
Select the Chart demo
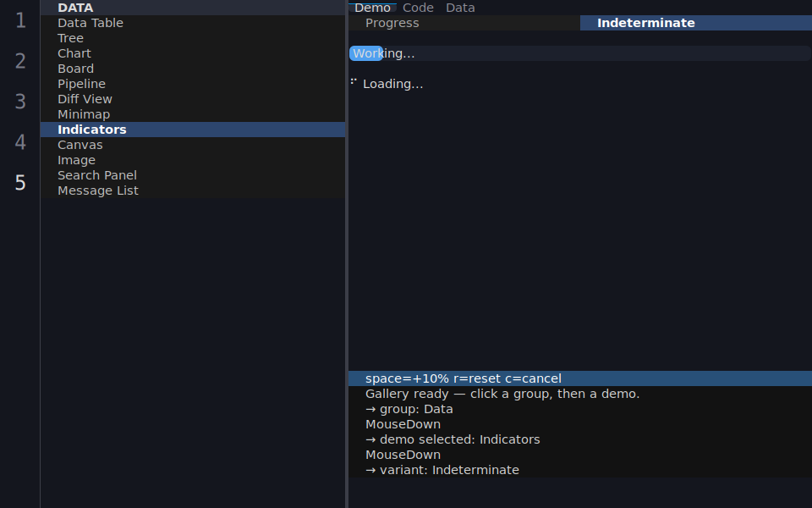click(193, 53)
